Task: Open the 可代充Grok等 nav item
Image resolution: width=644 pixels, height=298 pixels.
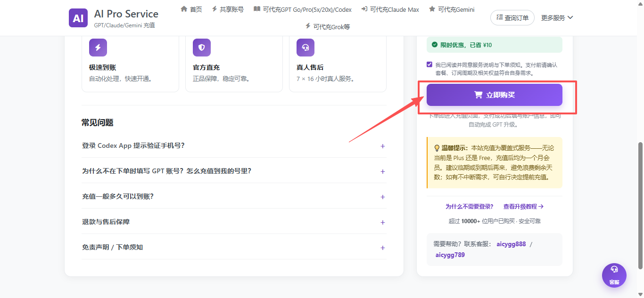Action: click(328, 26)
